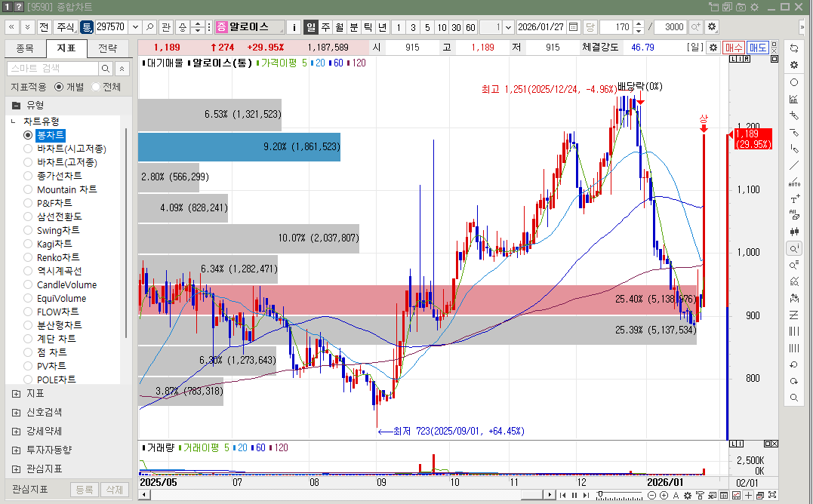This screenshot has height=504, width=813.
Task: Select the trend line drawing tool
Action: (794, 165)
